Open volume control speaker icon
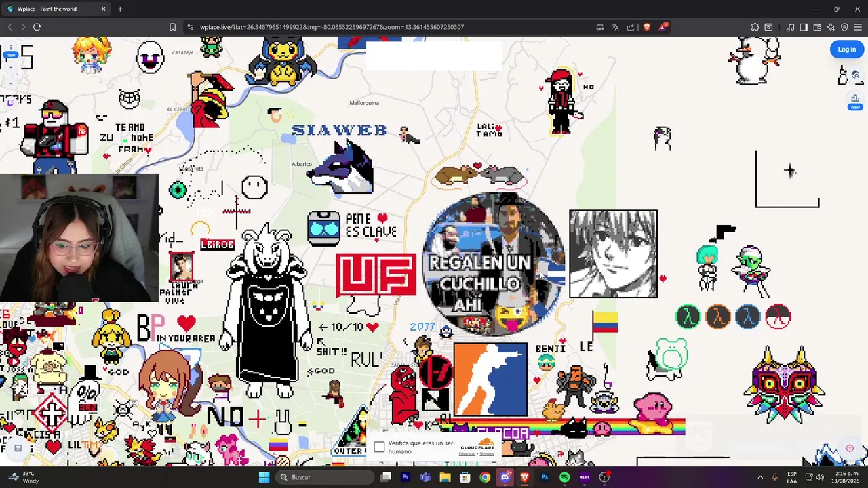 [x=820, y=477]
